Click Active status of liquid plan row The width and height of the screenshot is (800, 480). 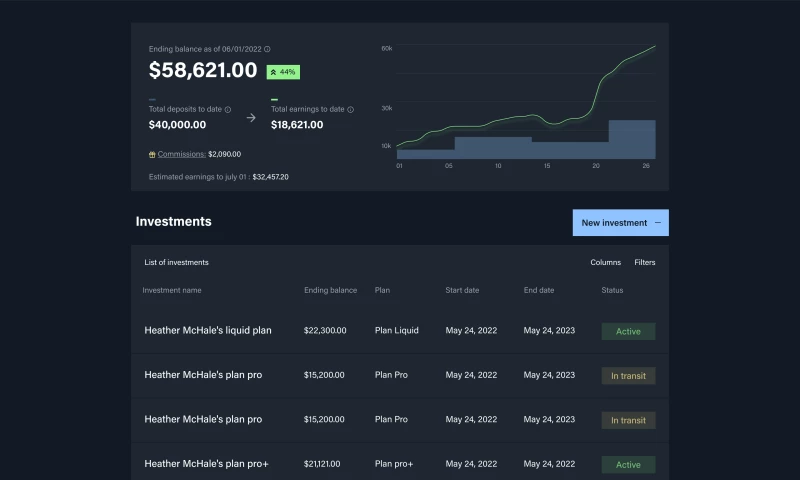coord(628,331)
